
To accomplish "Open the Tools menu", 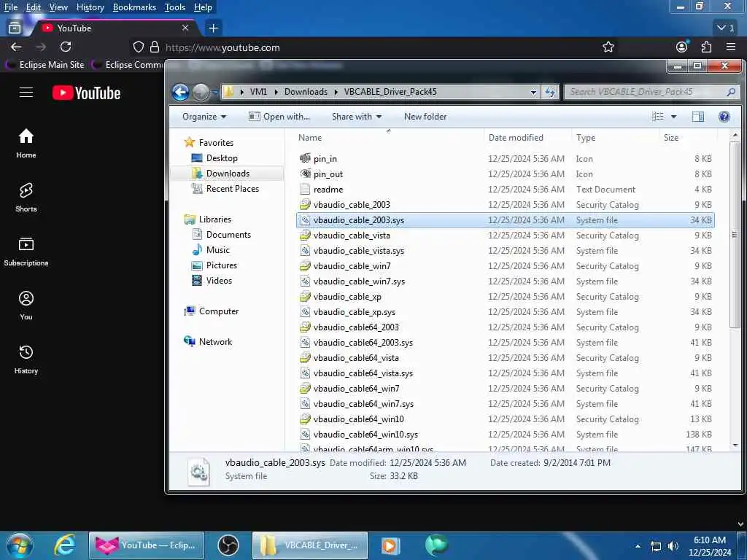I will [175, 7].
